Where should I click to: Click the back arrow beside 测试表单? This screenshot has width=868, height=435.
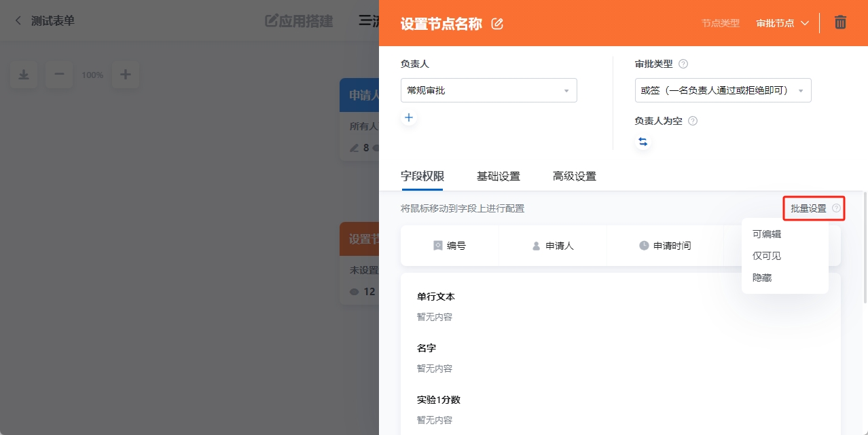(x=17, y=20)
